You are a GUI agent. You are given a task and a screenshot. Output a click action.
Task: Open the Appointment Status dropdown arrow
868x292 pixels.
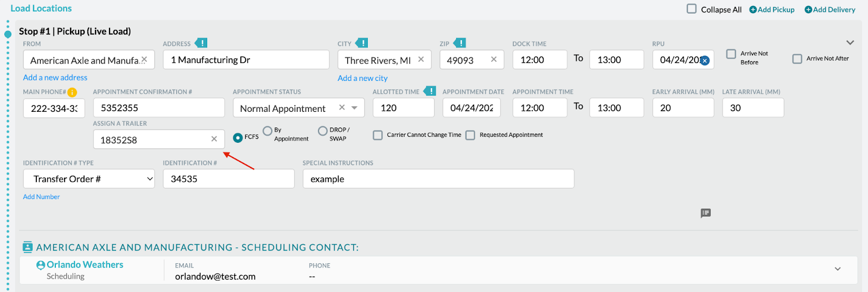click(354, 107)
